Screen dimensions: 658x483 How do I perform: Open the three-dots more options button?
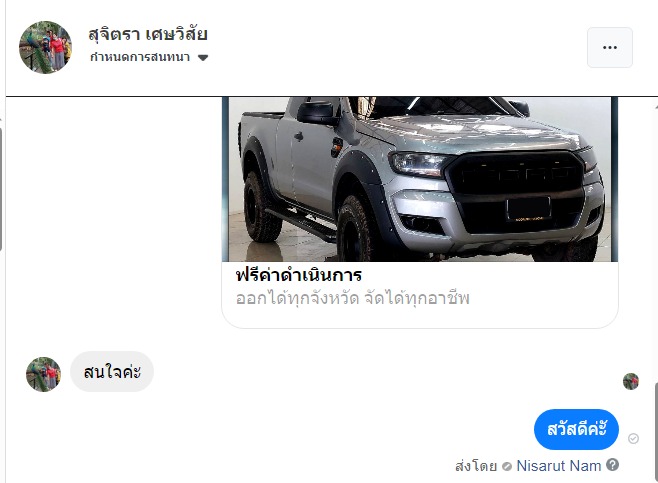click(x=609, y=47)
